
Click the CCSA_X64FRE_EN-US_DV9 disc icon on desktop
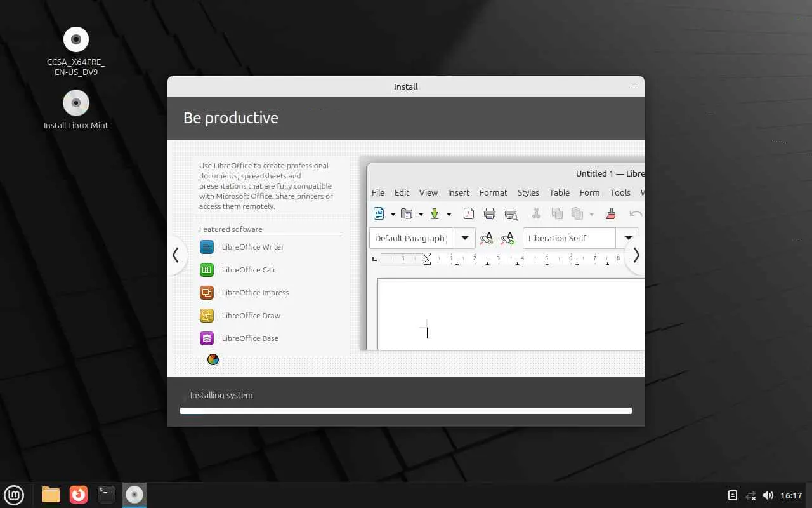(76, 40)
